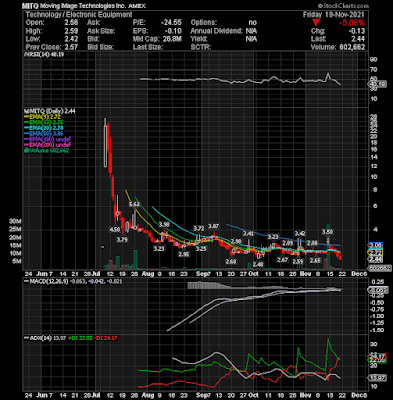Click the purple EMA(100) undef legend entry
The image size is (393, 400).
tap(47, 139)
